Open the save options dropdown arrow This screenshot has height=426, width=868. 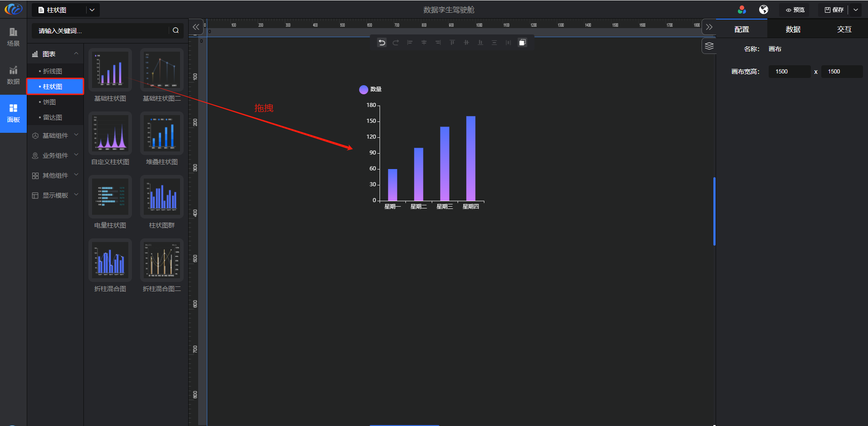tap(856, 10)
